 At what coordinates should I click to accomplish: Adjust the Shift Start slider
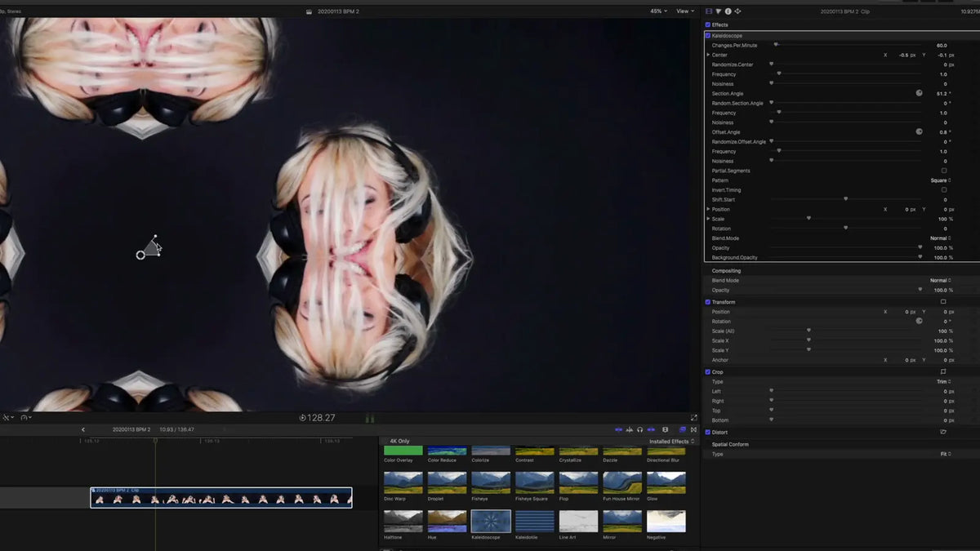click(845, 199)
